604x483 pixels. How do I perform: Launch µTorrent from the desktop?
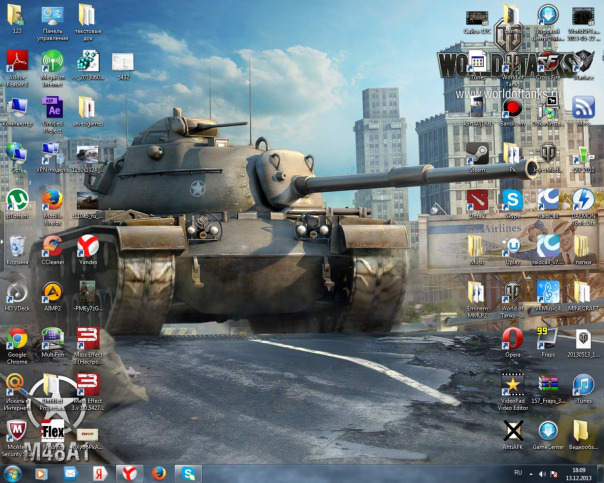point(17,200)
